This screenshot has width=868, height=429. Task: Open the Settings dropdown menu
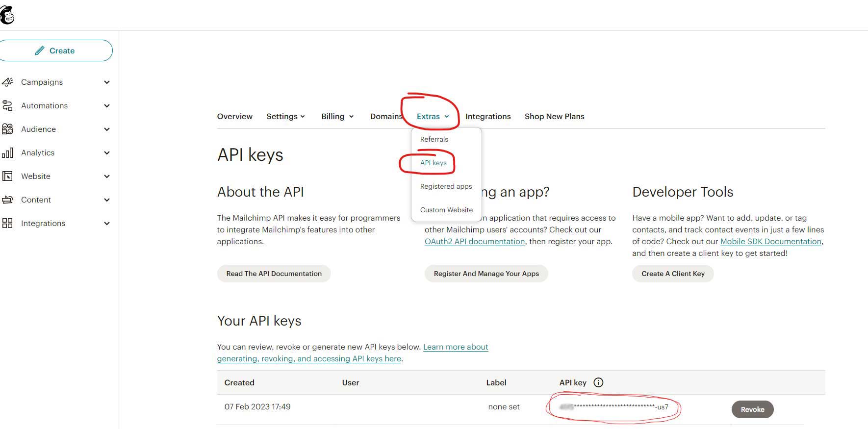pyautogui.click(x=285, y=116)
